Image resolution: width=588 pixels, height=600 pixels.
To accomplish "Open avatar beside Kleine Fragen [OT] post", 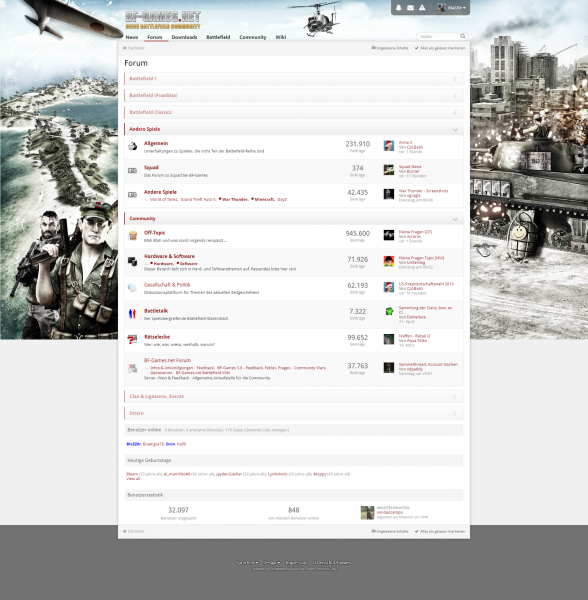I will click(389, 235).
